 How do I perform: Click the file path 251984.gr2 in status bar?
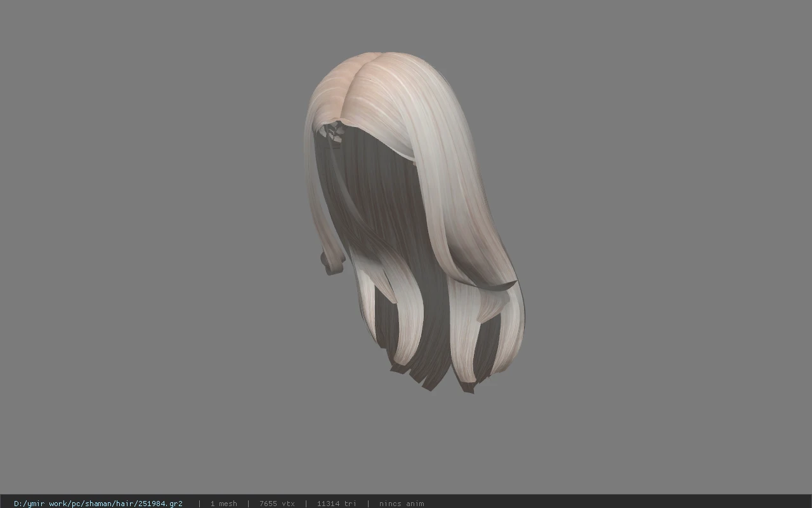(x=98, y=504)
